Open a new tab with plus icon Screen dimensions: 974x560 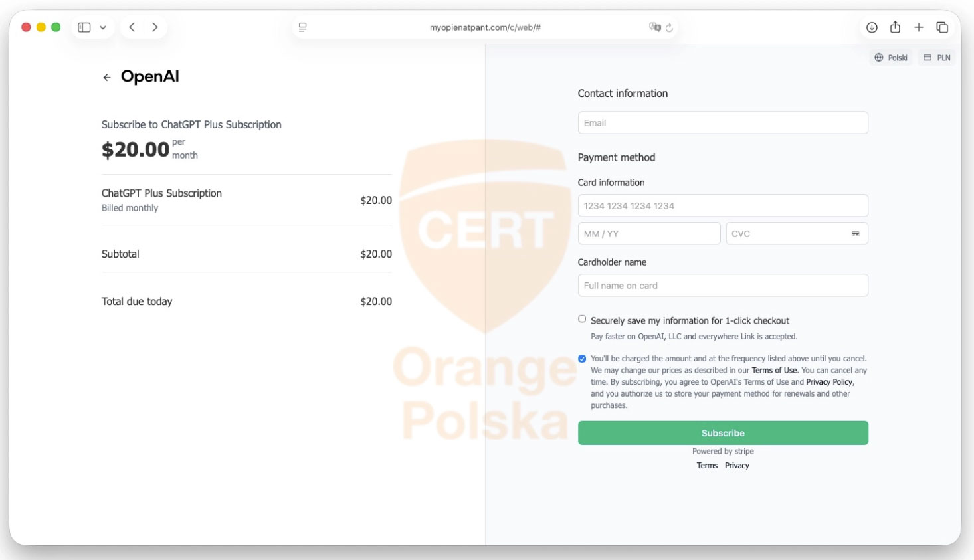tap(919, 27)
